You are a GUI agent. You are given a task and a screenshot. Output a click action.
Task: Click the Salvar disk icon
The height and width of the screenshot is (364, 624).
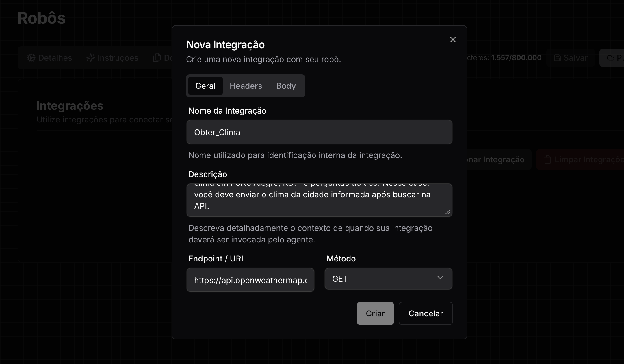coord(557,58)
